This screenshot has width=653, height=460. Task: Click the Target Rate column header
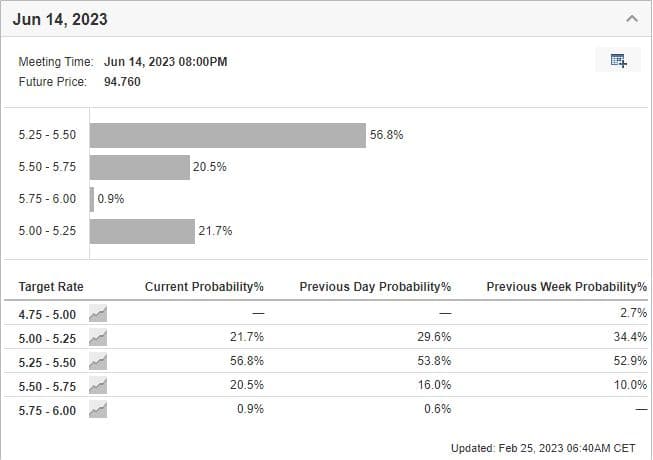(52, 287)
